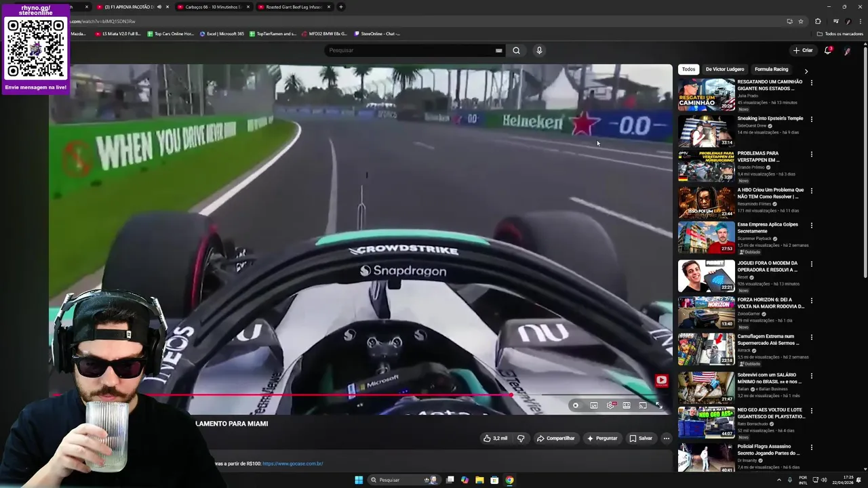This screenshot has height=488, width=868.
Task: Open the Chrome extensions puzzle icon
Action: (818, 21)
